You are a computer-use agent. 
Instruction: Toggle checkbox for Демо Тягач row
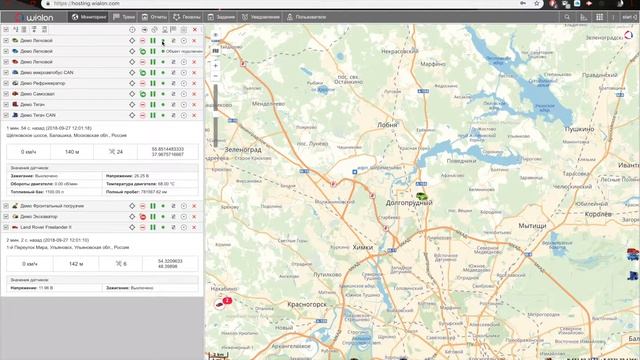6,104
